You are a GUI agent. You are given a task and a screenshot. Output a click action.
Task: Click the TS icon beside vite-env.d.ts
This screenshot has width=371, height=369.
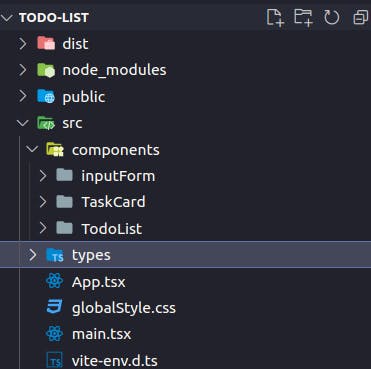pyautogui.click(x=55, y=361)
